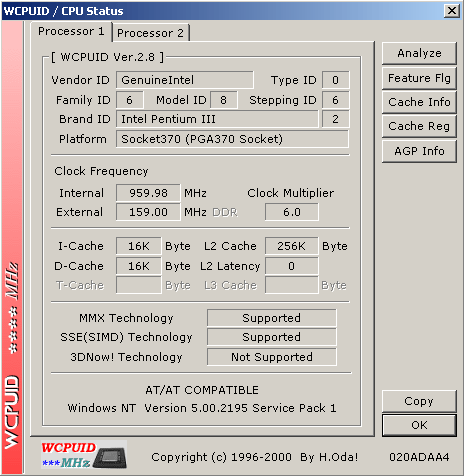This screenshot has width=464, height=476.
Task: Click the WCPUID chip logo icon
Action: (x=84, y=454)
